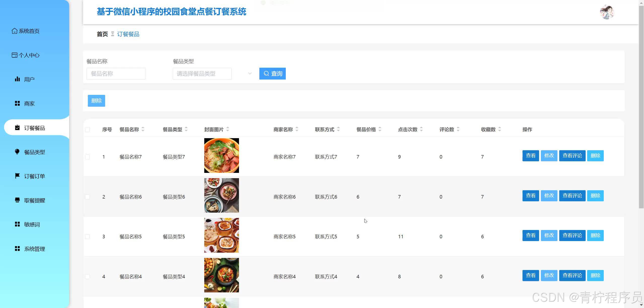Click the home icon beside 系统首页
Image resolution: width=644 pixels, height=308 pixels.
tap(15, 31)
